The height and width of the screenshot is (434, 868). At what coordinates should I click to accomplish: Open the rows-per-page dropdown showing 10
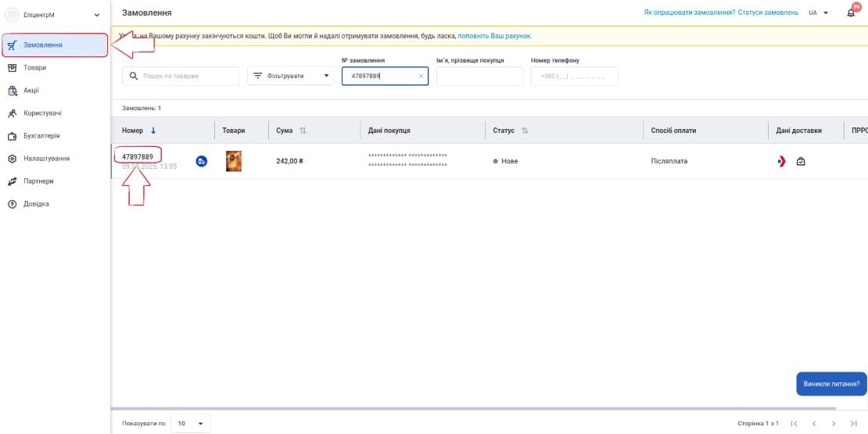(x=191, y=424)
